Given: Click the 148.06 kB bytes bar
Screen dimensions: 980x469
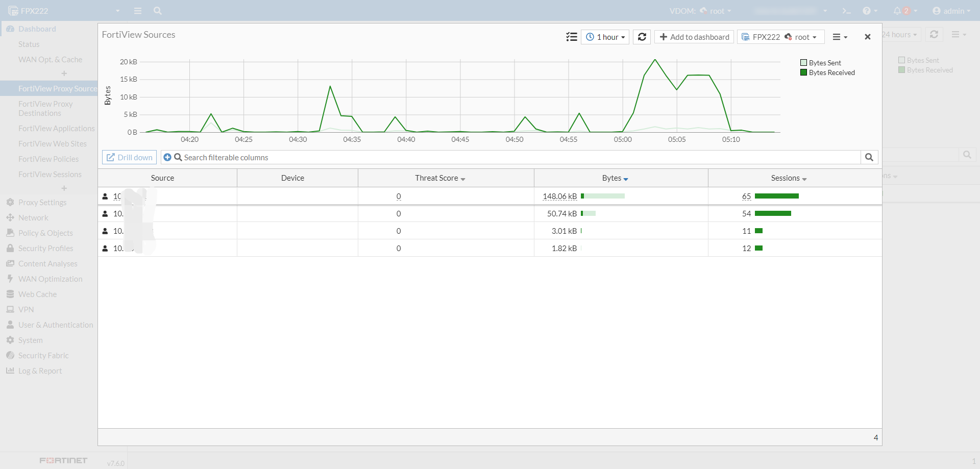Looking at the screenshot, I should point(603,196).
